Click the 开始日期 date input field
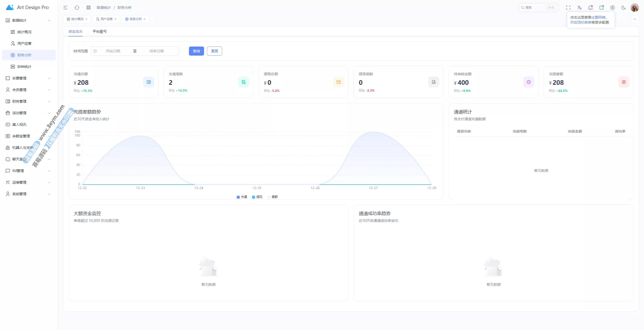Viewport: 644px width, 330px height. pos(113,51)
